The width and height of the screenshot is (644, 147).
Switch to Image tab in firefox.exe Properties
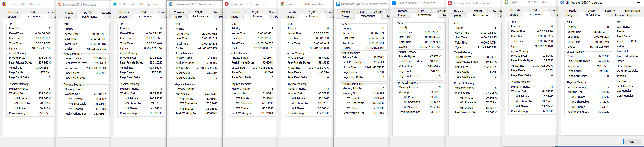click(12, 17)
